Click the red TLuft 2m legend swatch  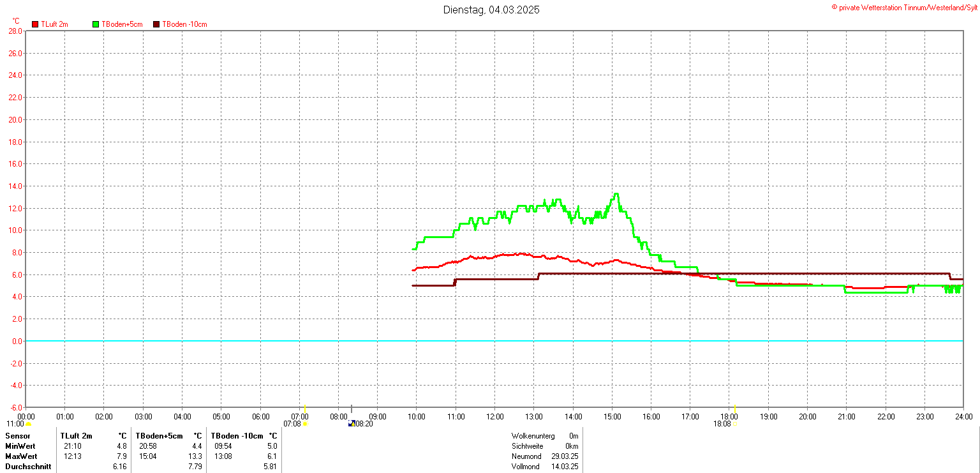[35, 24]
